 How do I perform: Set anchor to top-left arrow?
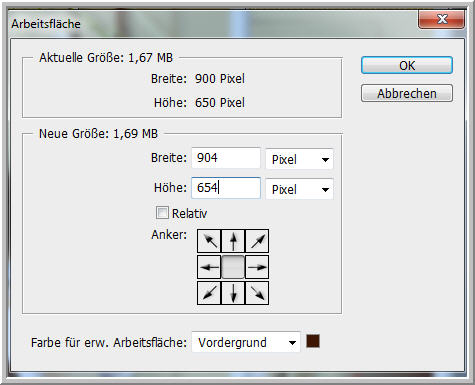(209, 241)
